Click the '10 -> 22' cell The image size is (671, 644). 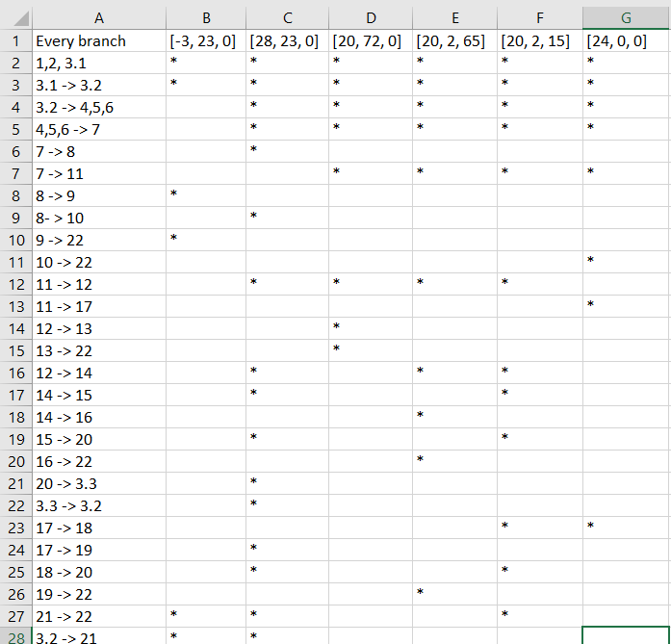99,262
